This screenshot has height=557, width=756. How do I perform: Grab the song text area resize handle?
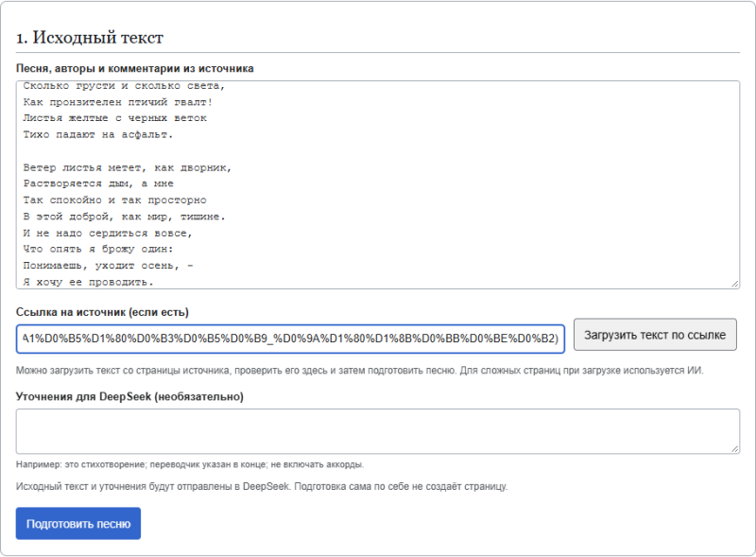734,284
